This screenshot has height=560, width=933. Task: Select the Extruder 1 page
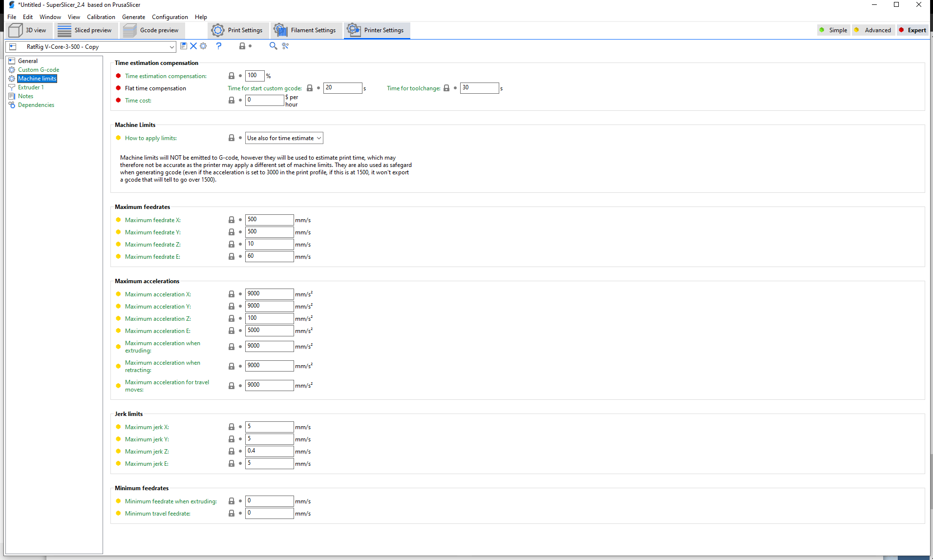point(31,87)
